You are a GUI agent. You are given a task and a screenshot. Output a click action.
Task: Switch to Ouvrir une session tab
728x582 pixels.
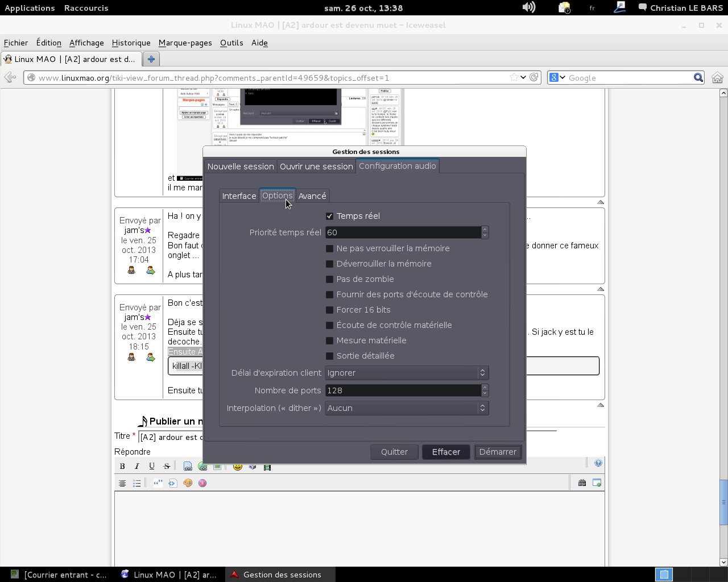click(x=316, y=167)
